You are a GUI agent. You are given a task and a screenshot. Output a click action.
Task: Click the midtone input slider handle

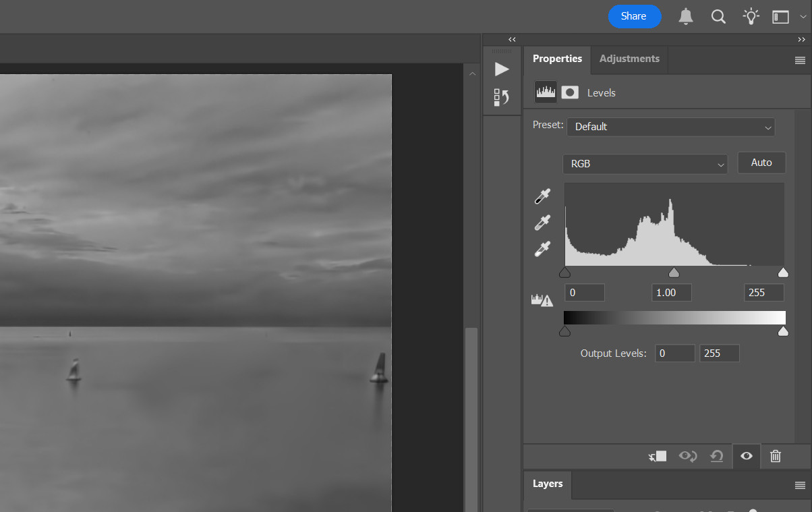[x=673, y=273]
